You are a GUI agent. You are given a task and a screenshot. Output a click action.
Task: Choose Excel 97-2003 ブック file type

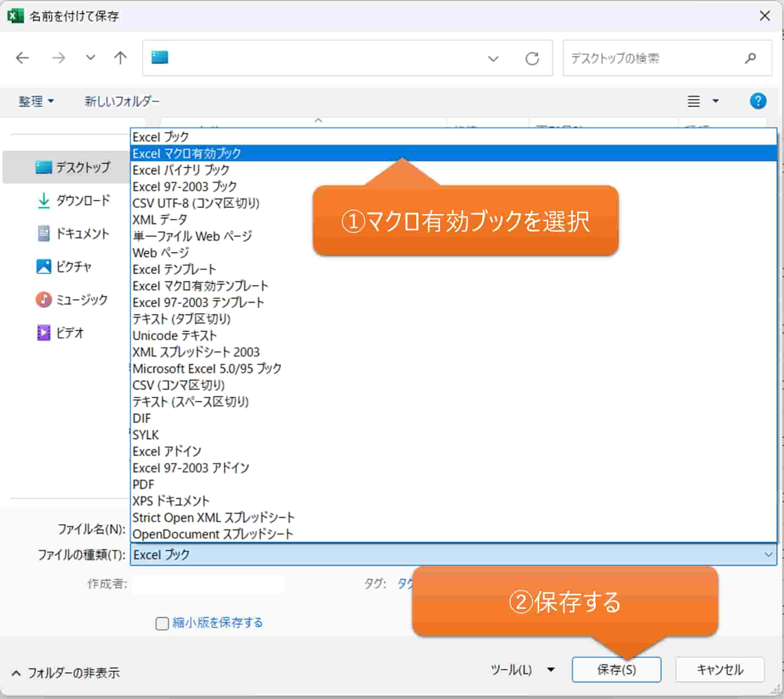454,186
